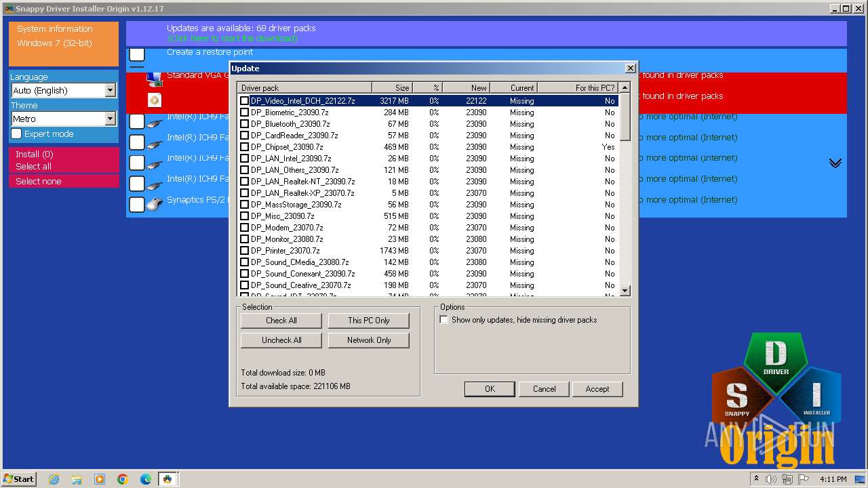Launch Windows Media Player from taskbar
This screenshot has width=868, height=488.
tap(100, 479)
